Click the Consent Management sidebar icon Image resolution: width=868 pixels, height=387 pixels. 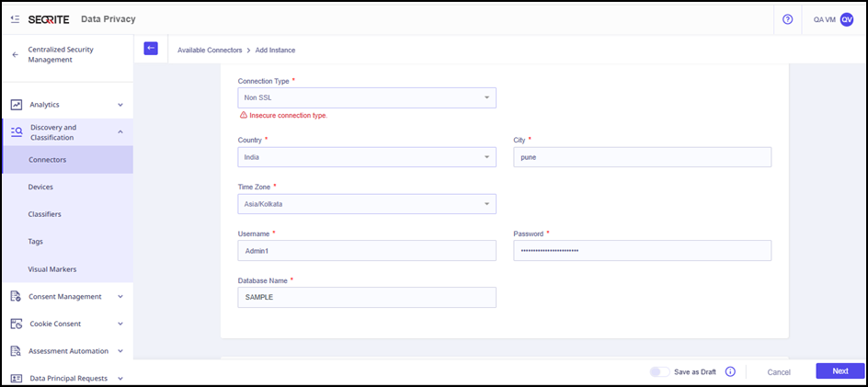(16, 296)
